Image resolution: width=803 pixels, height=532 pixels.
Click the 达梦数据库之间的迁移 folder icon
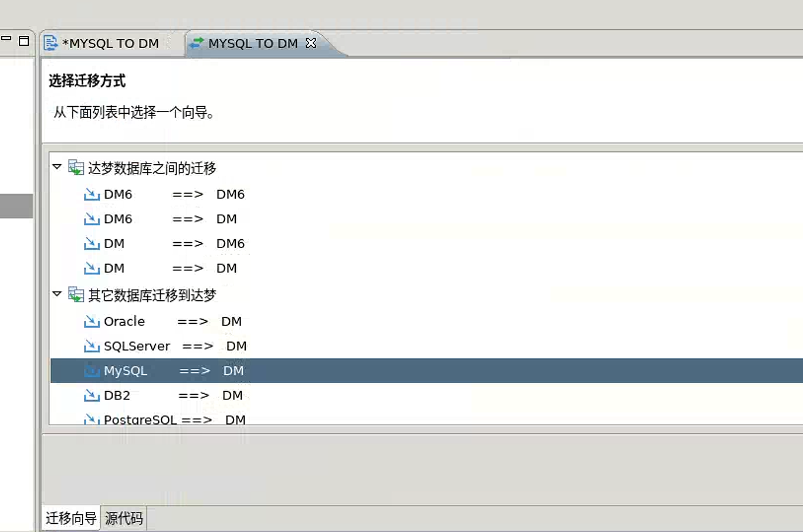click(x=76, y=168)
